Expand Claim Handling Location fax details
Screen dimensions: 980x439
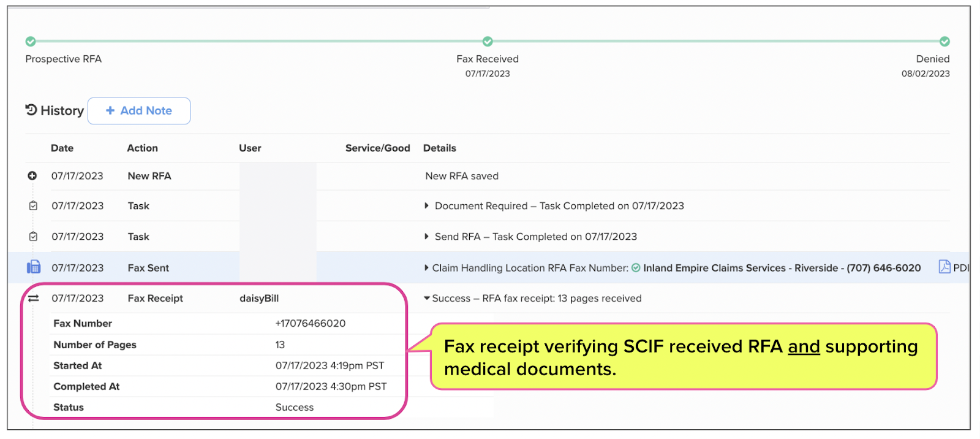427,268
